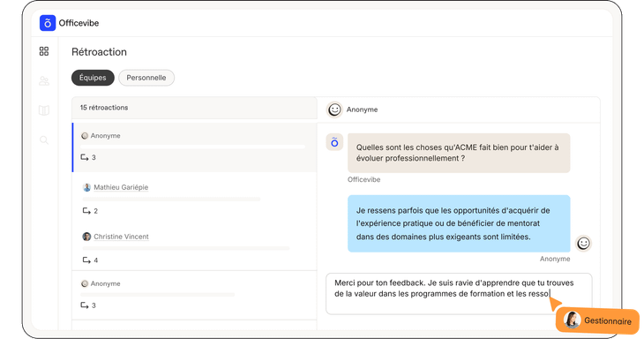Open the team members sidebar icon

pos(44,81)
